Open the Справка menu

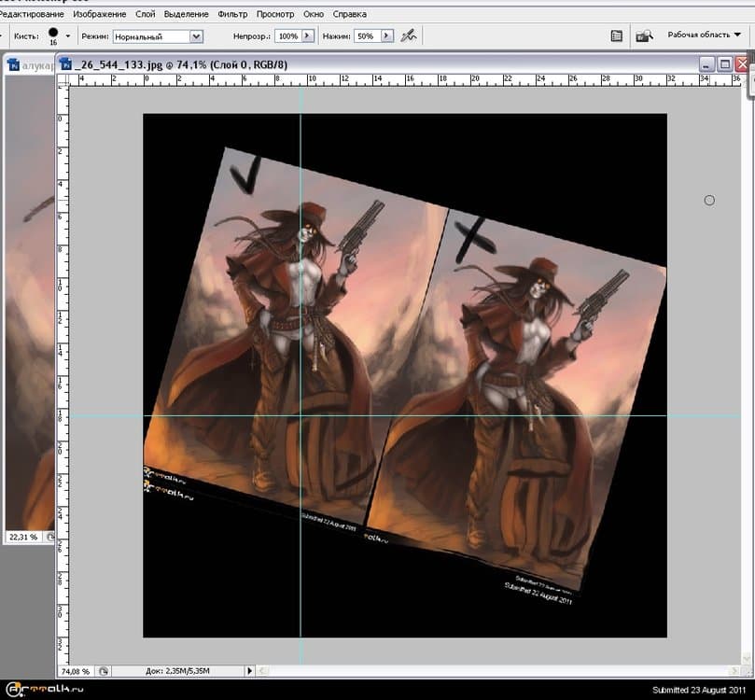(350, 14)
